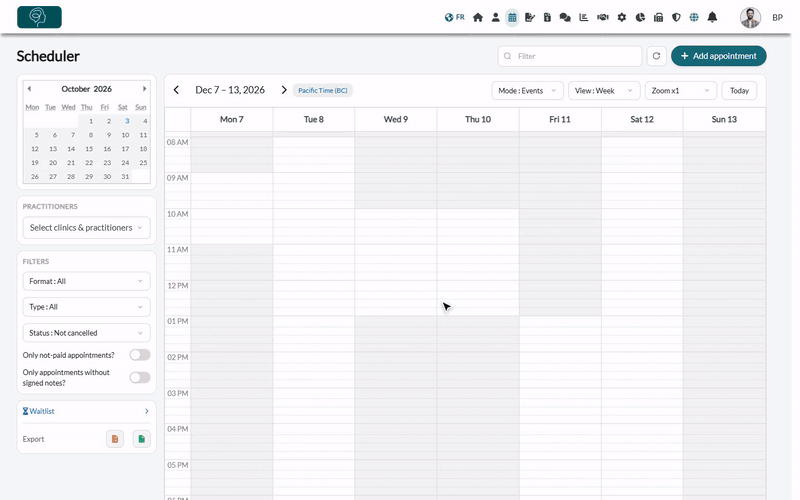Open the Format: All filter dropdown
The image size is (800, 500).
(x=86, y=281)
